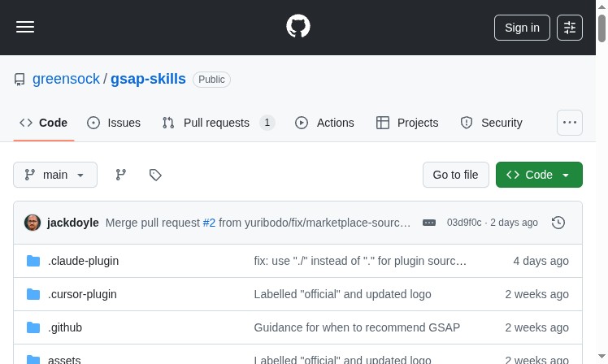Open the green Code dropdown button

tap(539, 175)
